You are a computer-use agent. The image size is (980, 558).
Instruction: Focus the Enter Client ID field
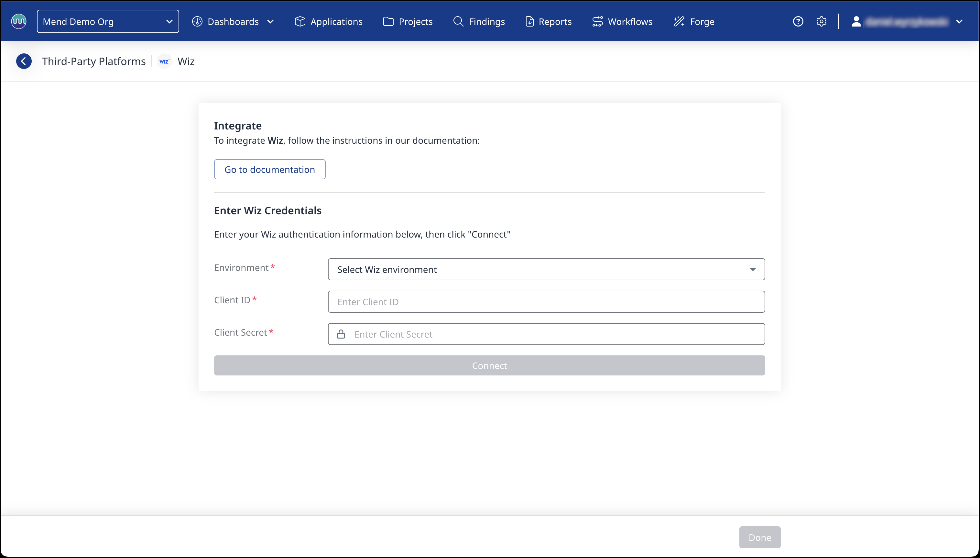pos(546,302)
